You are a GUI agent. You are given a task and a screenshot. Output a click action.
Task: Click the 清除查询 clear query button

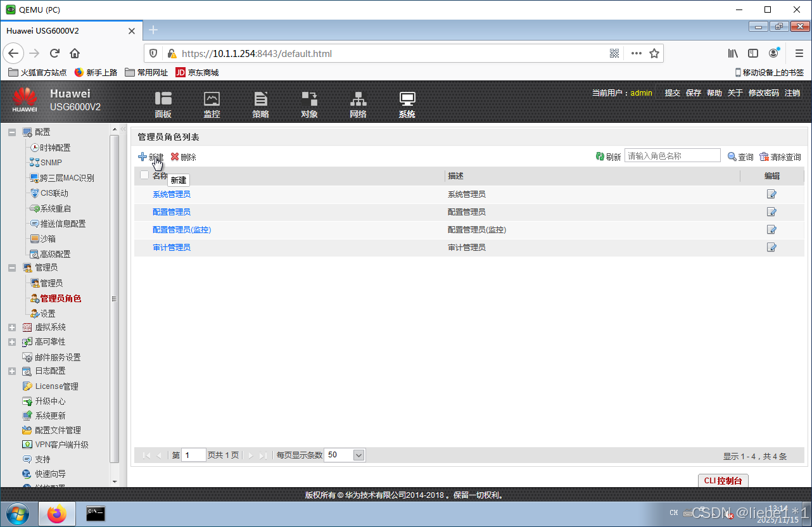pos(780,156)
